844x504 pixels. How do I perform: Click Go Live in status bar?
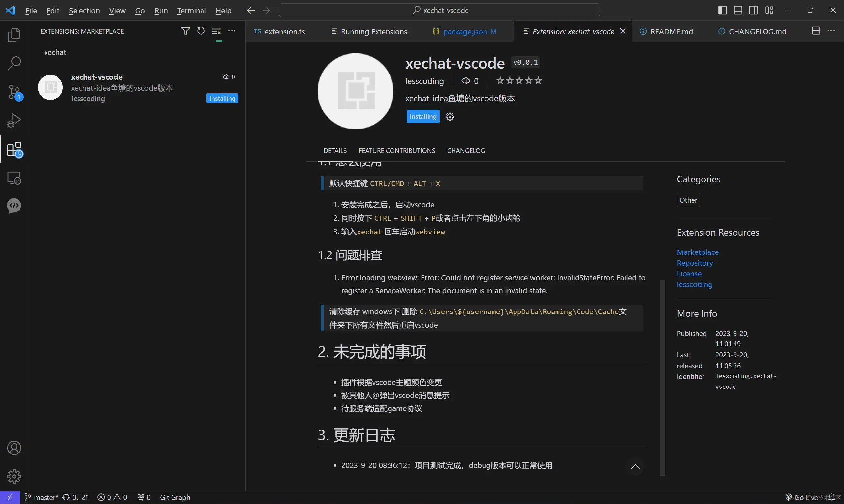pos(802,497)
